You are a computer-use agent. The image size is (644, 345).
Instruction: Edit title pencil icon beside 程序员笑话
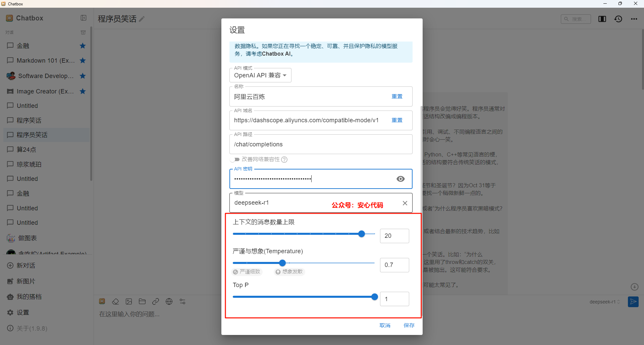(x=142, y=19)
